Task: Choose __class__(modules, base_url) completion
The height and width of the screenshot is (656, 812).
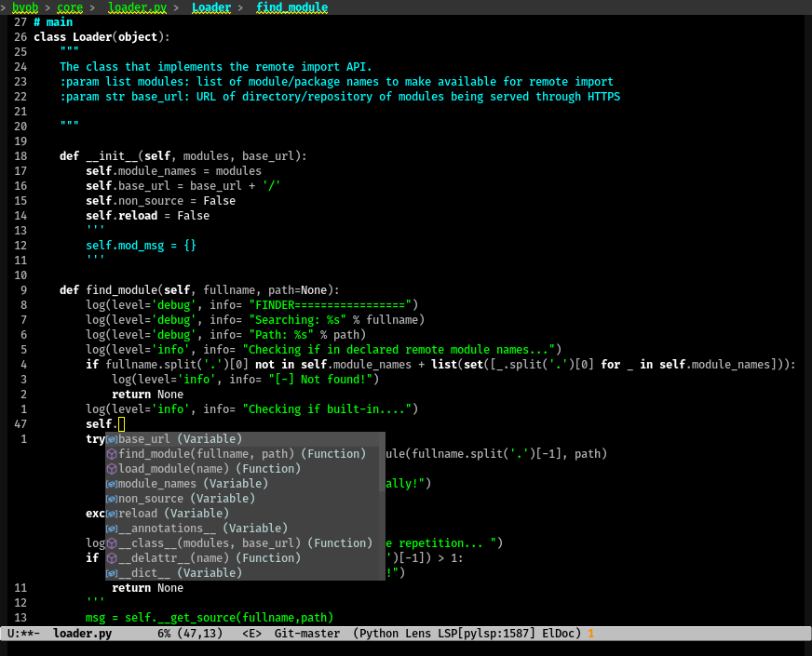Action: tap(242, 543)
